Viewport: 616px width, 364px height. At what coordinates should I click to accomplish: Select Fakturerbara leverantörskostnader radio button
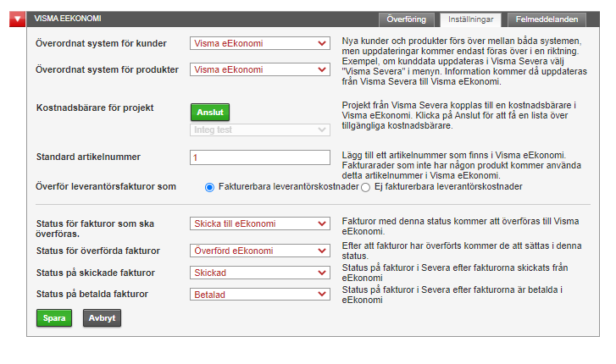pyautogui.click(x=209, y=187)
